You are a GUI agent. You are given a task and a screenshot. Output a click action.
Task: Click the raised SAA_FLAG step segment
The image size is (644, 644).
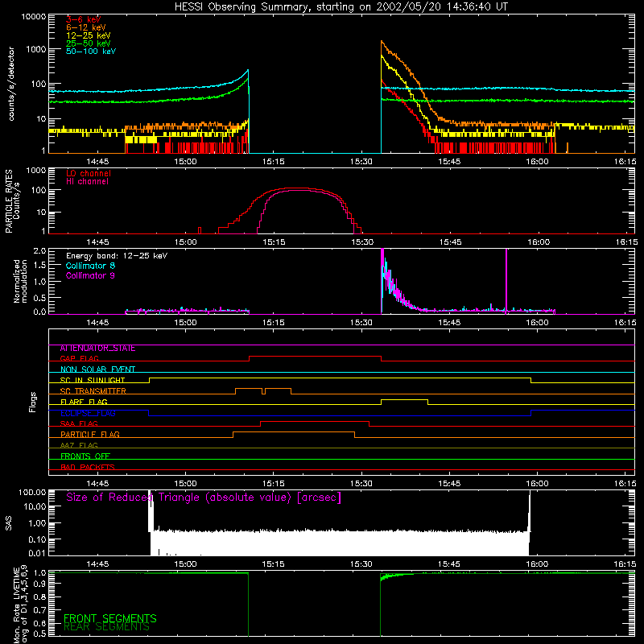(315, 421)
